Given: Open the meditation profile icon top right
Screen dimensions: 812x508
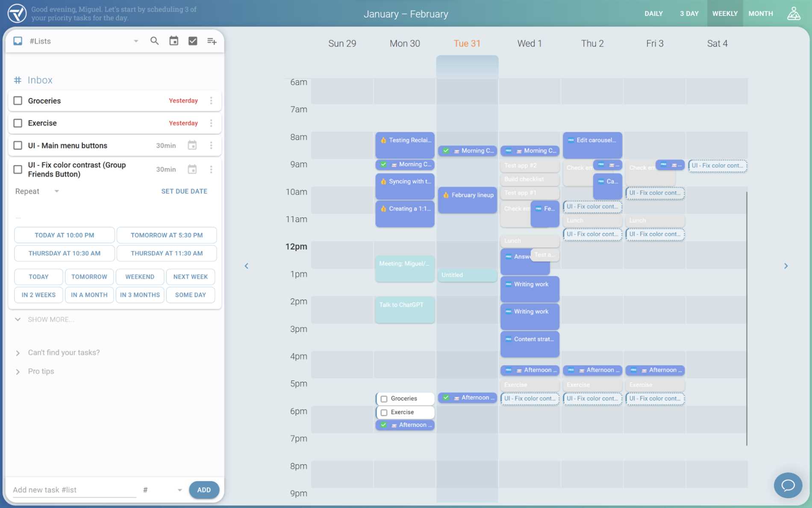Looking at the screenshot, I should point(794,13).
